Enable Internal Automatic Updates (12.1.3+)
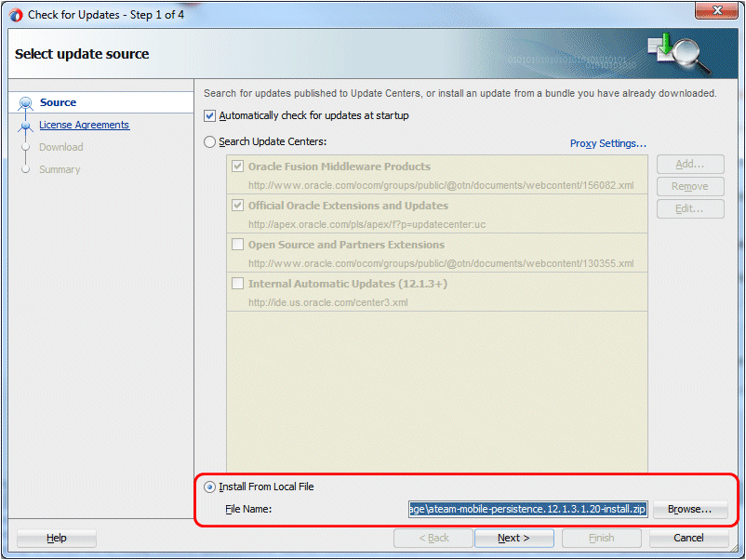Screen dimensions: 746x560 pos(237,284)
